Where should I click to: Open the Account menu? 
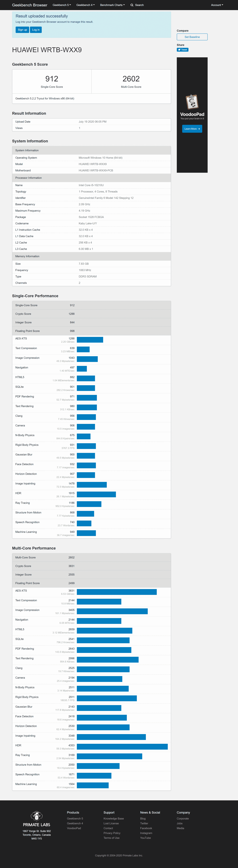click(217, 5)
